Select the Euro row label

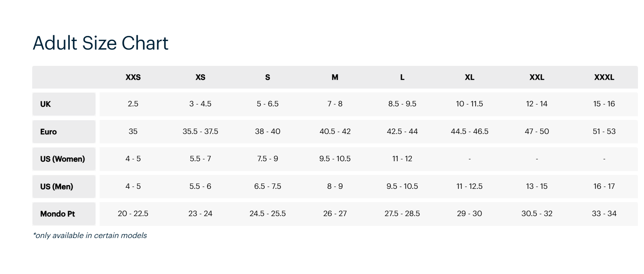point(48,132)
